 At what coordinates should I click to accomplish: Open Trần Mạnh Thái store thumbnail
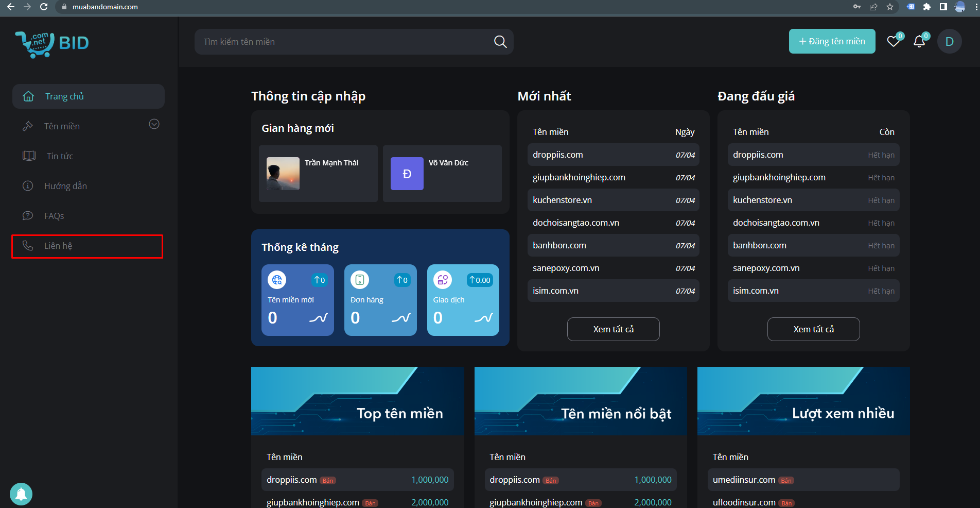[283, 174]
